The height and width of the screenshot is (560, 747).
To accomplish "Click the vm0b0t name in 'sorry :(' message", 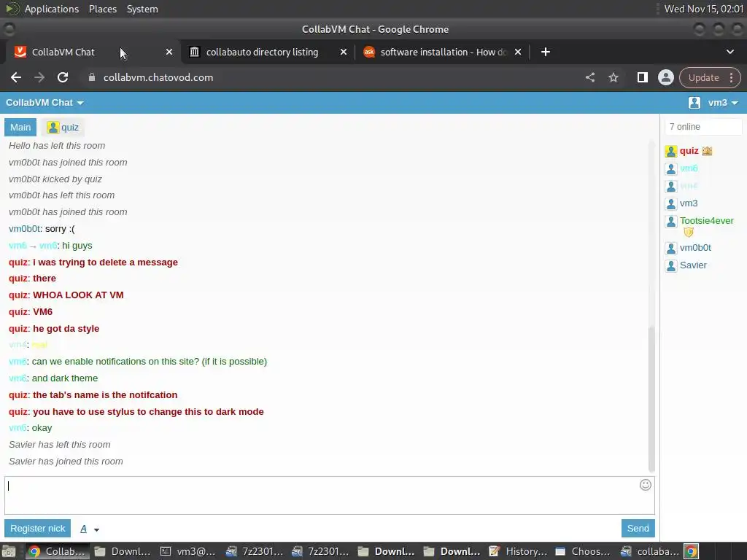I will tap(24, 229).
